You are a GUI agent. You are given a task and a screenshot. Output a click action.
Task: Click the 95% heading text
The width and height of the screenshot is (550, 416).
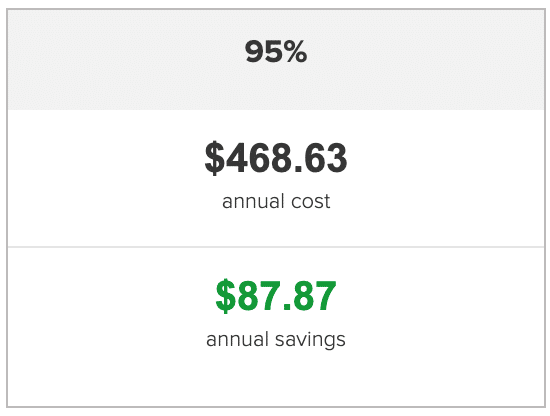(276, 52)
